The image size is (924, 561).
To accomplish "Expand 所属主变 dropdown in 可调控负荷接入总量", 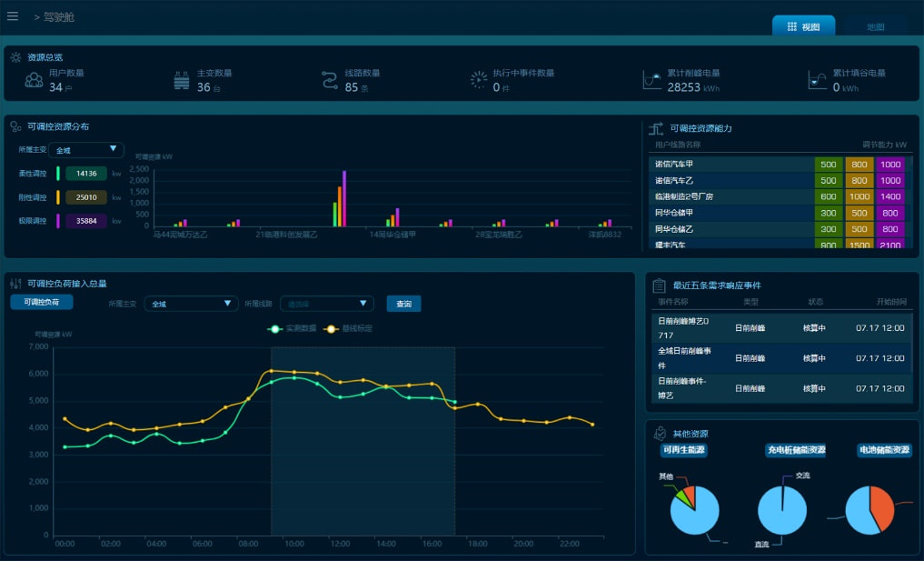I will [x=191, y=304].
